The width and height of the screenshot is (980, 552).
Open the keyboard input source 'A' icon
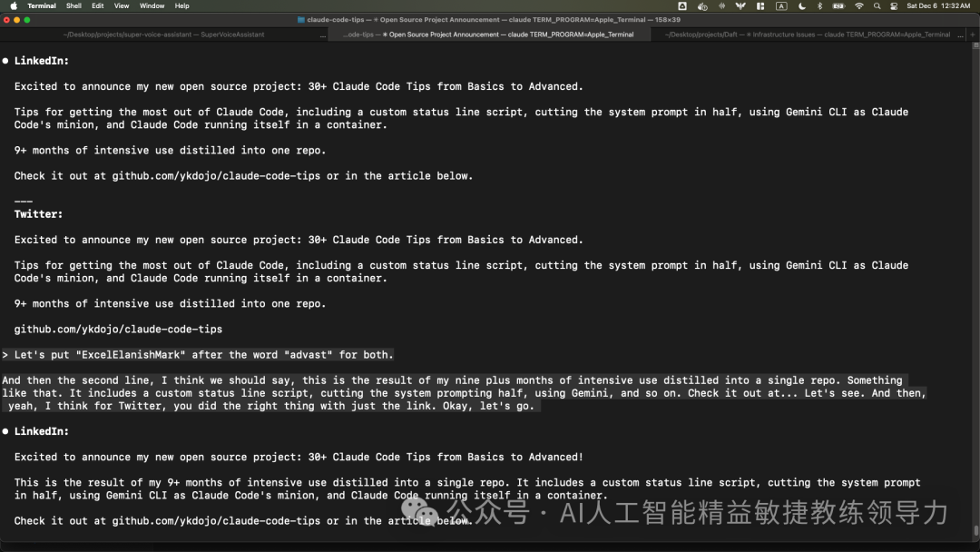point(781,5)
